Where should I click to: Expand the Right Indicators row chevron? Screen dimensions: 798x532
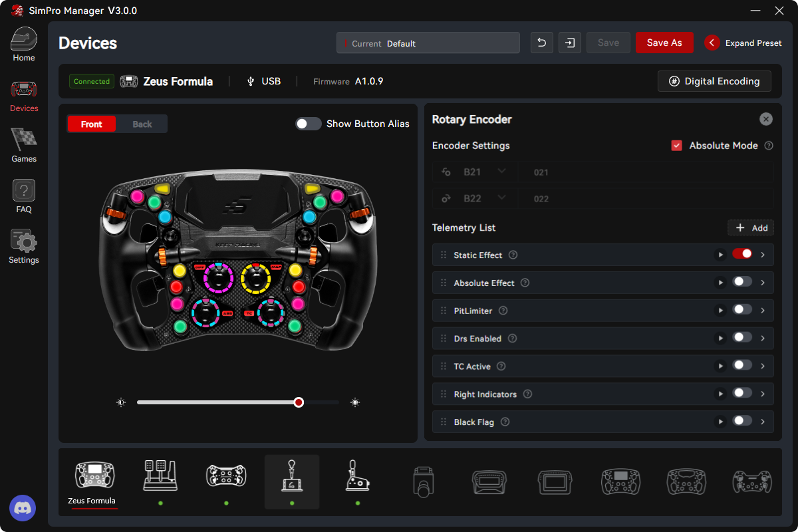[x=763, y=394]
